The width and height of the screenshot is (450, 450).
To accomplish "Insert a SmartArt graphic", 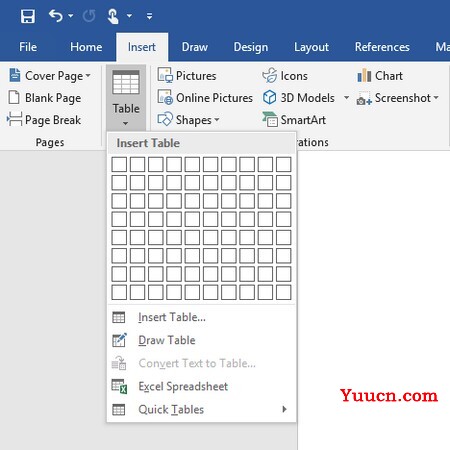I will pyautogui.click(x=294, y=120).
